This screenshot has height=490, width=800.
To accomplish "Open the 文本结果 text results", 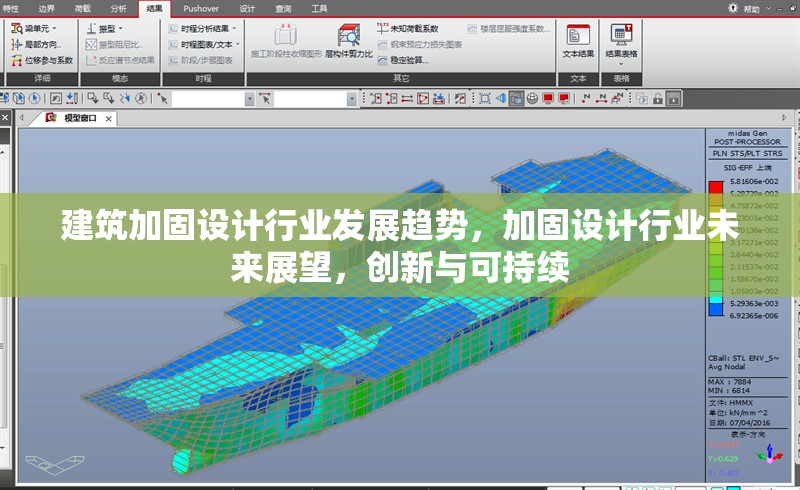I will (x=578, y=41).
